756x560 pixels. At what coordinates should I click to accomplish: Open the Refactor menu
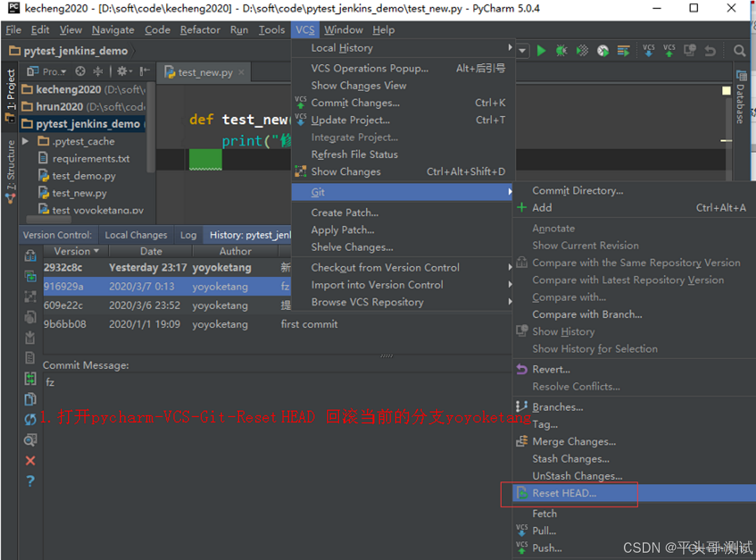[x=200, y=30]
